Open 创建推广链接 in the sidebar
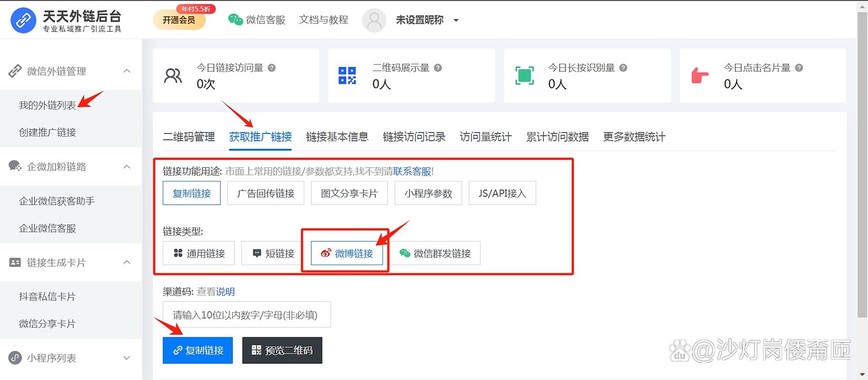The height and width of the screenshot is (380, 868). point(47,132)
